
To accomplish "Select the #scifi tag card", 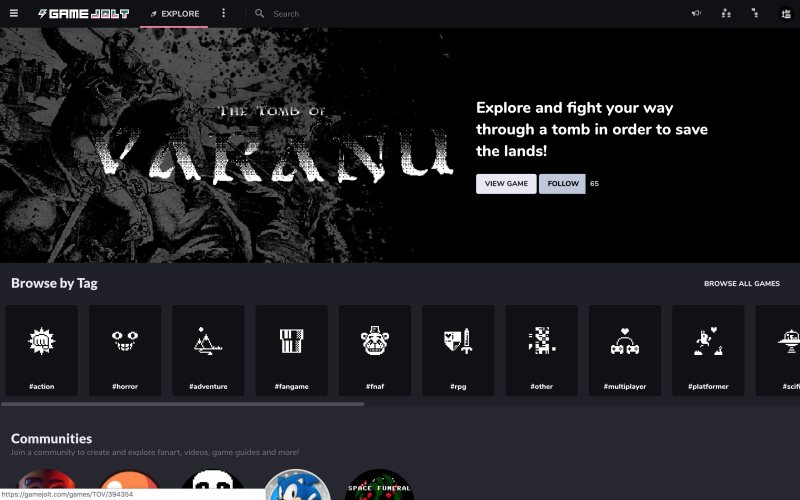I will click(x=778, y=351).
